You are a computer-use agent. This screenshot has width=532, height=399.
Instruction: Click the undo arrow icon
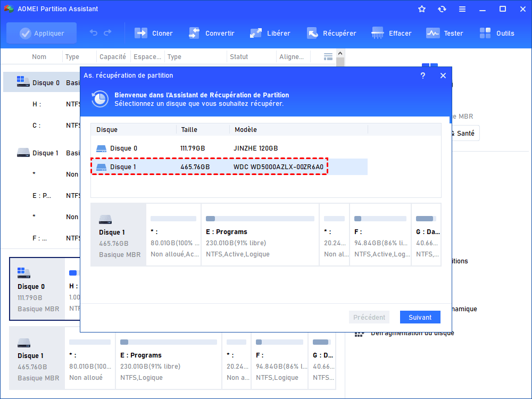(x=94, y=32)
